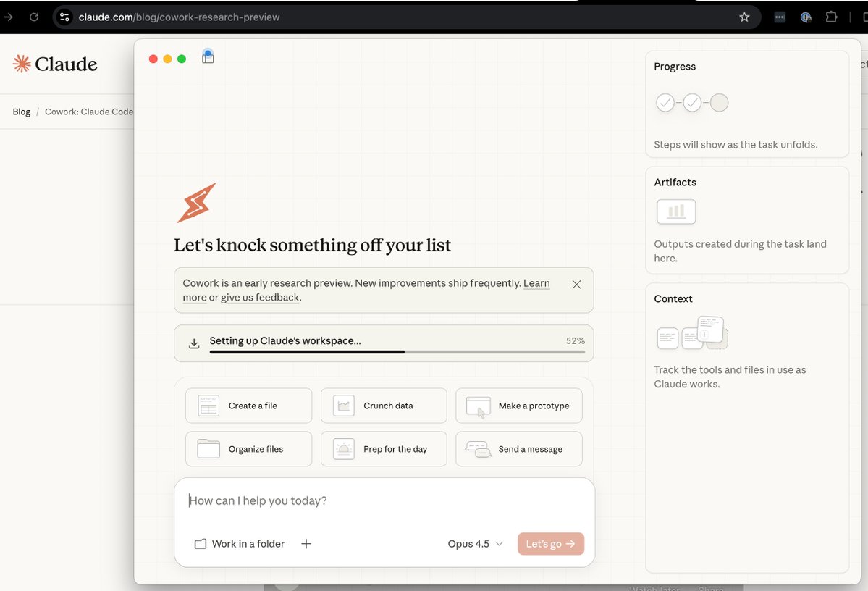The image size is (868, 591).
Task: Click the Progress panel heading
Action: 675,67
